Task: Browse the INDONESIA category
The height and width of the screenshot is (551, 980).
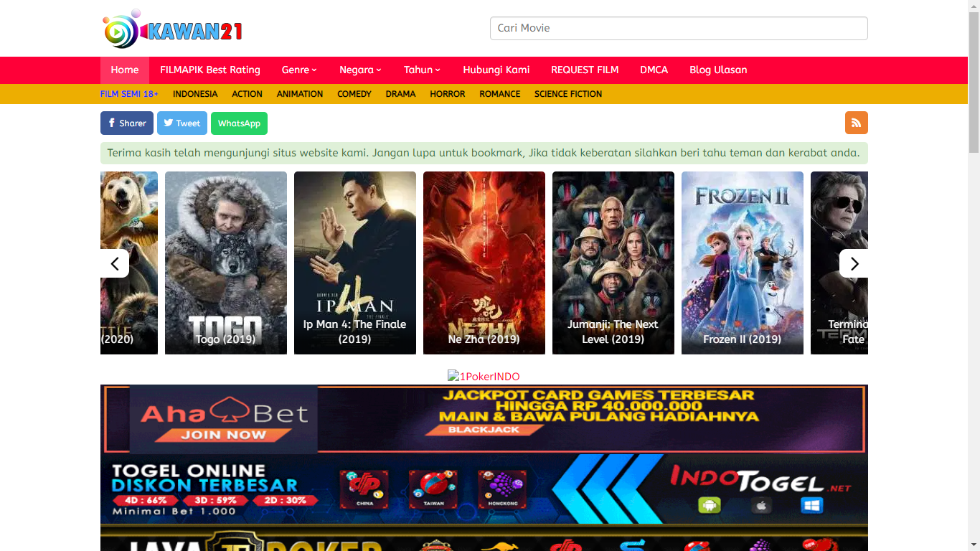Action: click(195, 94)
